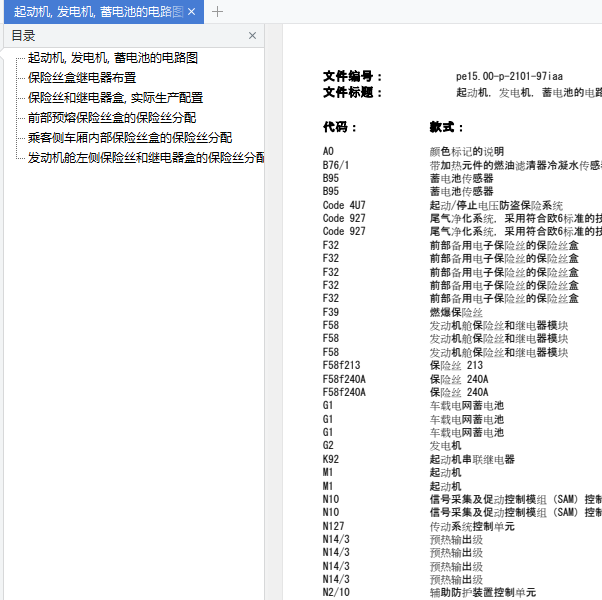602x600 pixels.
Task: Click 传动系统控制单元 description
Action: coord(472,526)
